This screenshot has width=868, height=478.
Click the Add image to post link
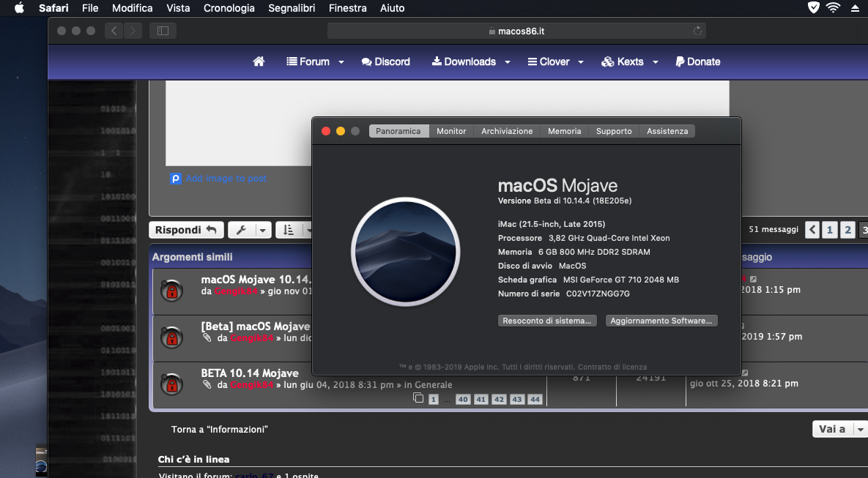[x=226, y=178]
